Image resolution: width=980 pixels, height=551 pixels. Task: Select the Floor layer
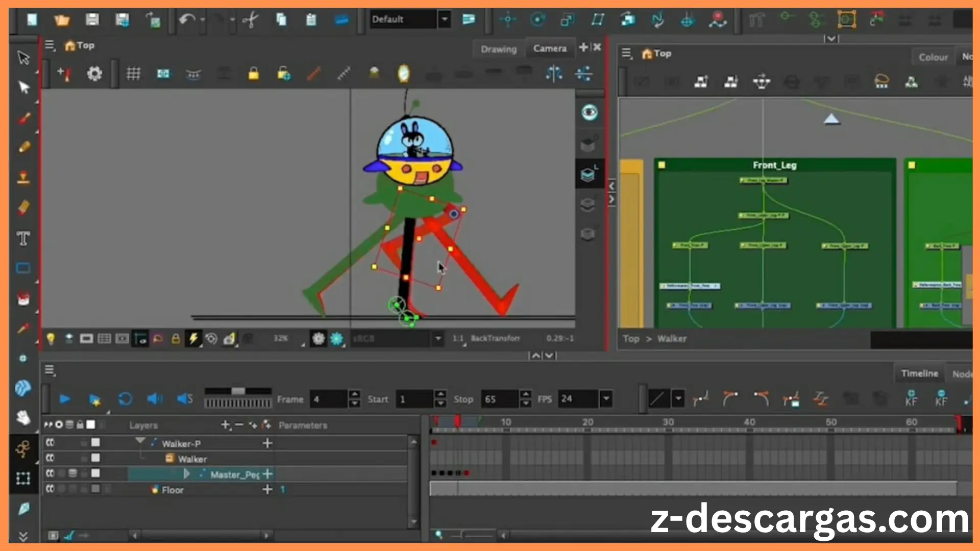tap(173, 490)
